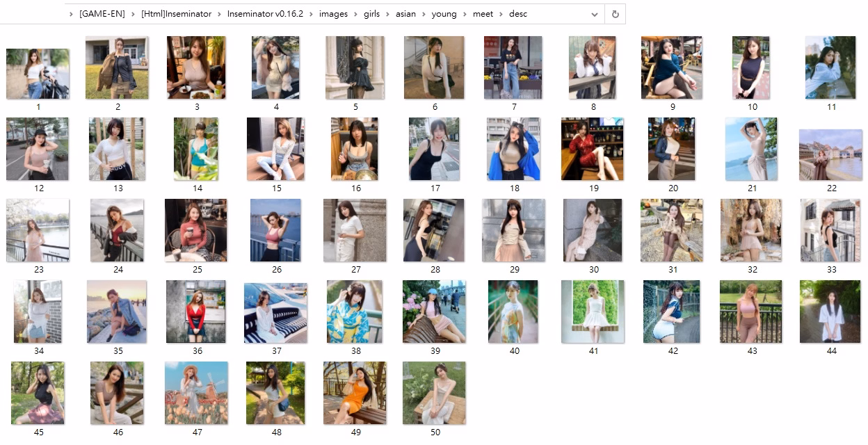Pick the image file numbered 26
The image size is (868, 445).
click(276, 230)
